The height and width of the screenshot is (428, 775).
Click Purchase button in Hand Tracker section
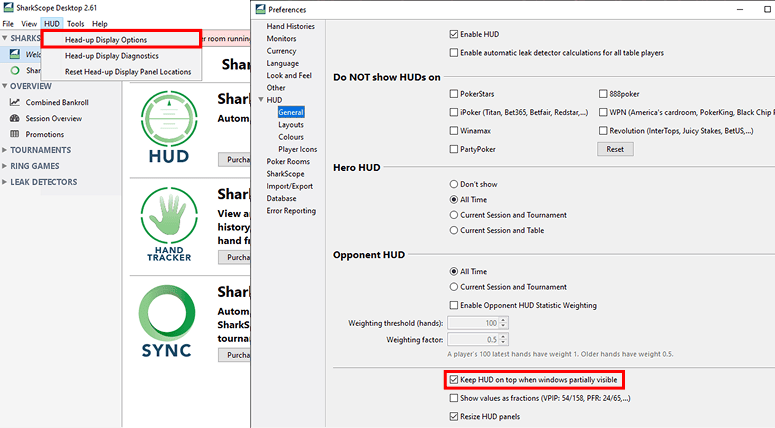point(235,257)
